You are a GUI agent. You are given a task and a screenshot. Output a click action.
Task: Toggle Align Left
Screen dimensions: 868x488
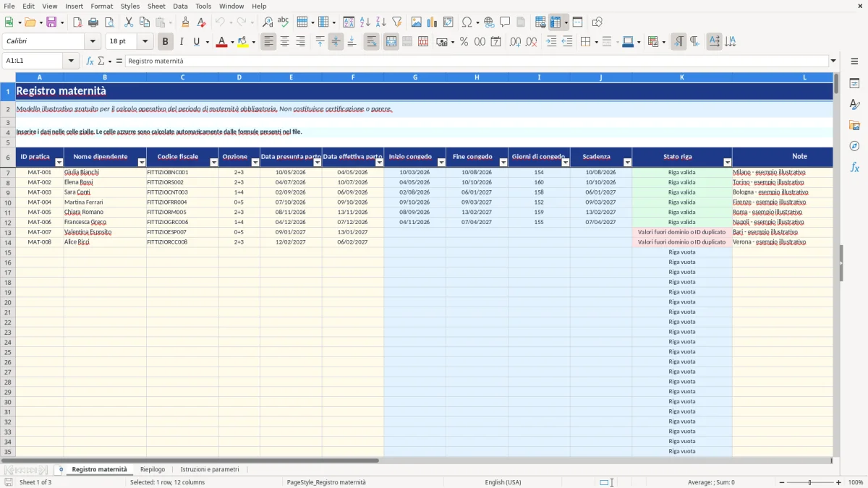(268, 42)
